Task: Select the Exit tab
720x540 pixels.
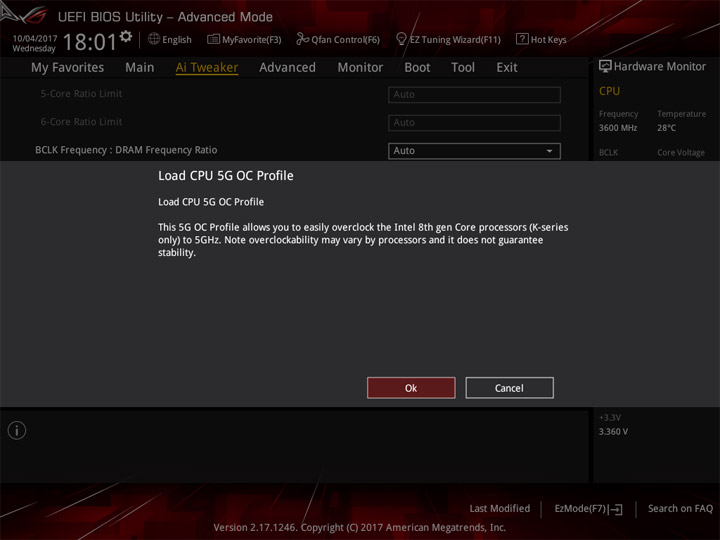Action: [x=507, y=68]
